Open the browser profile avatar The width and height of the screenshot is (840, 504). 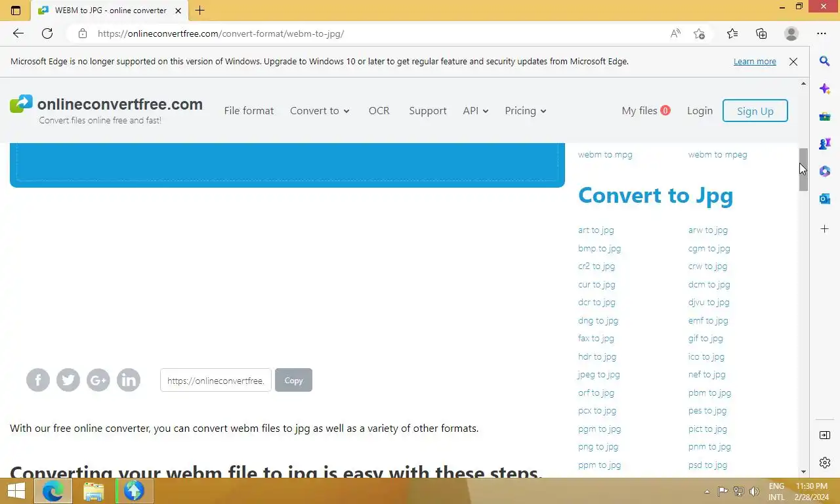click(x=791, y=33)
